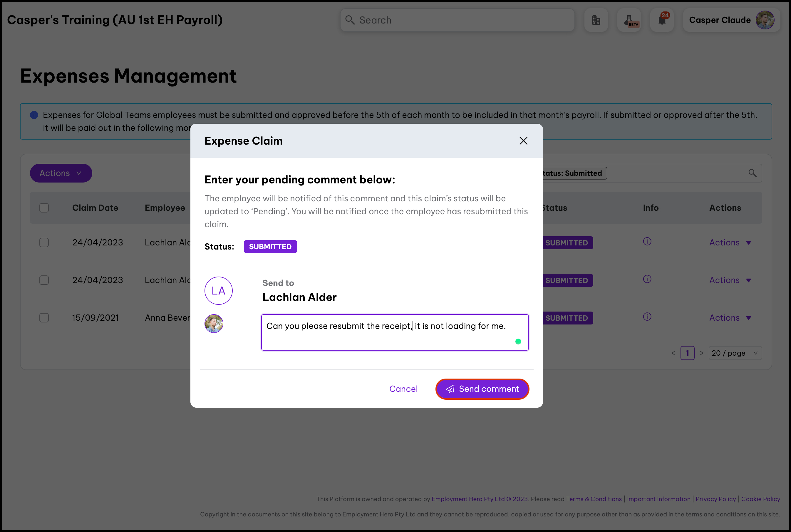791x532 pixels.
Task: Open the notifications bell with 24 badge
Action: (x=662, y=20)
